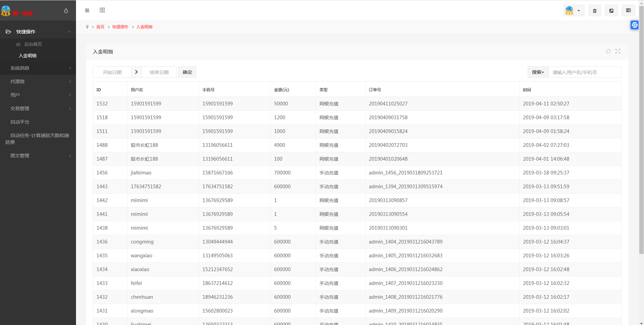Image resolution: width=644 pixels, height=325 pixels.
Task: Click the external-link arrow icon in top bar
Action: tap(611, 11)
